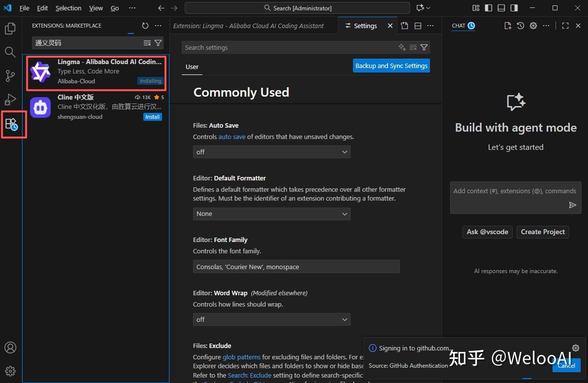Go back with the left arrow
This screenshot has width=588, height=383.
click(161, 8)
